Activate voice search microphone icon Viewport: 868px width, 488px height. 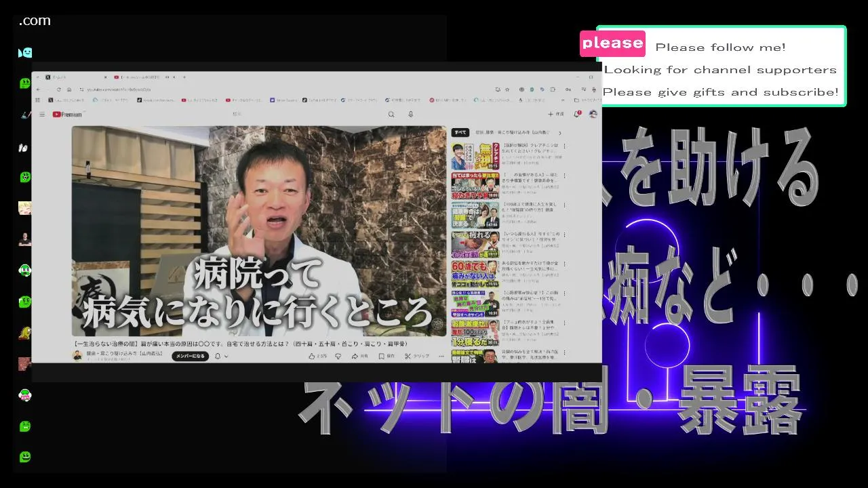point(410,115)
